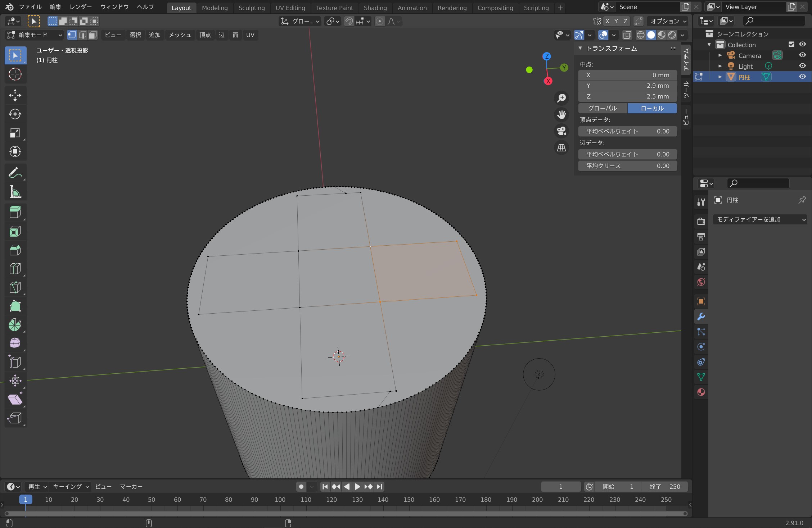Open the Sculpting workspace tab
The height and width of the screenshot is (528, 812).
pyautogui.click(x=251, y=8)
